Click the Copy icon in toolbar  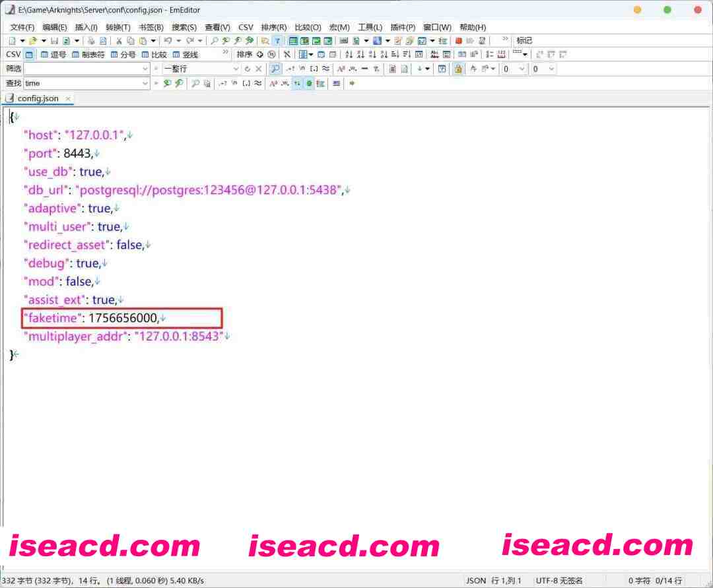tap(130, 41)
